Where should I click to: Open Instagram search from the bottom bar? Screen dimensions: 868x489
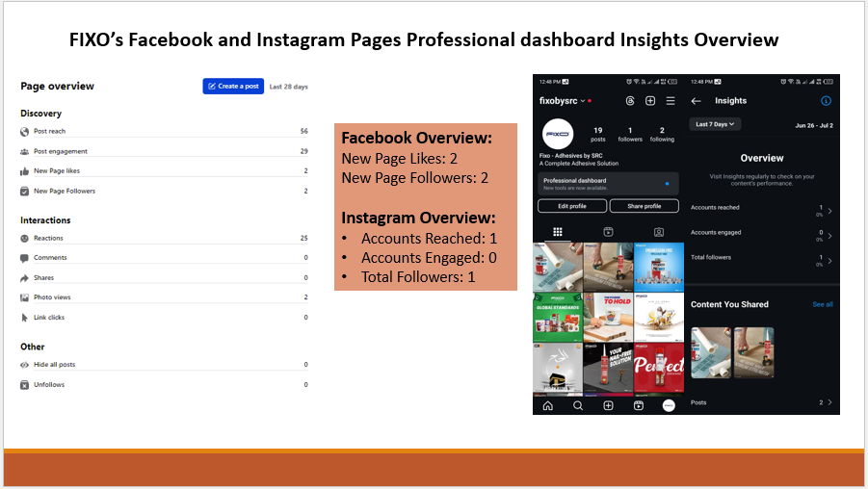[x=578, y=405]
